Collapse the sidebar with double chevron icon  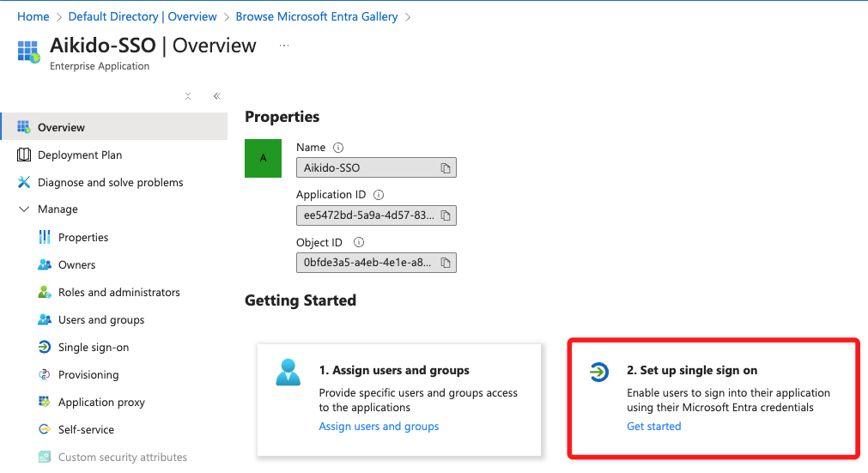[x=217, y=96]
